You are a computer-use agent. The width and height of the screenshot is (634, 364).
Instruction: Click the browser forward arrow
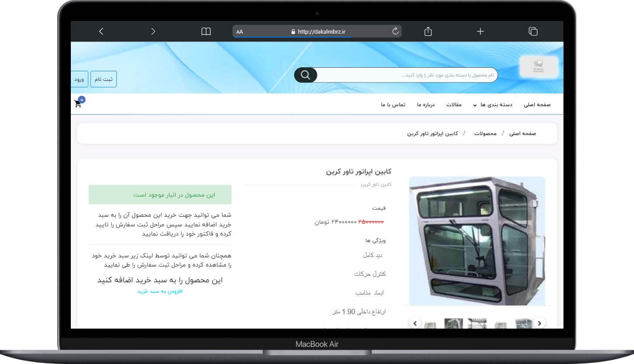pos(153,31)
